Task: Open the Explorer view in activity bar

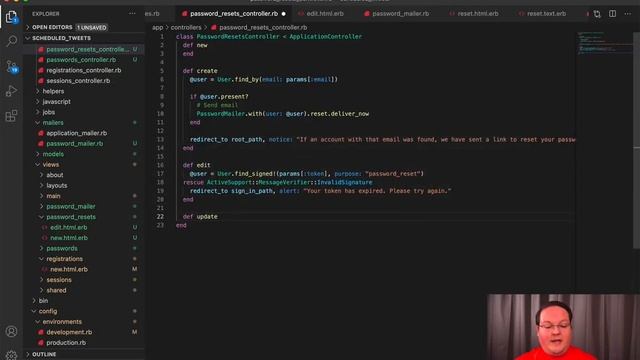Action: pyautogui.click(x=11, y=17)
